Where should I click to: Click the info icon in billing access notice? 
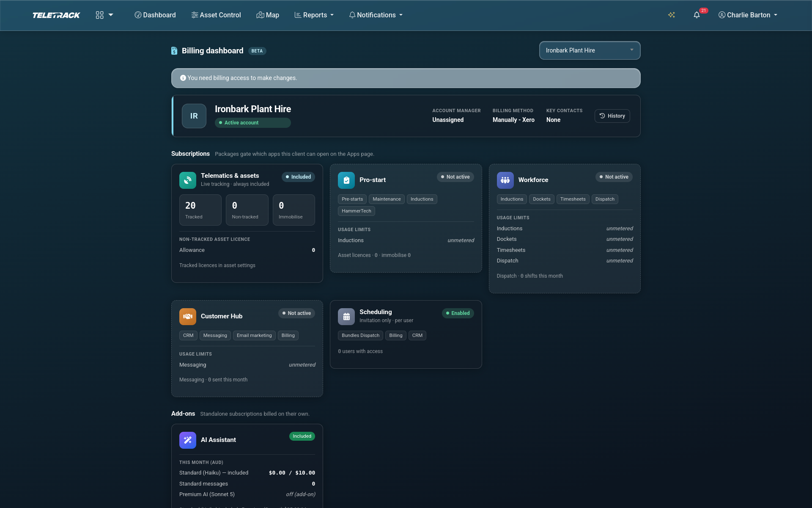coord(183,78)
